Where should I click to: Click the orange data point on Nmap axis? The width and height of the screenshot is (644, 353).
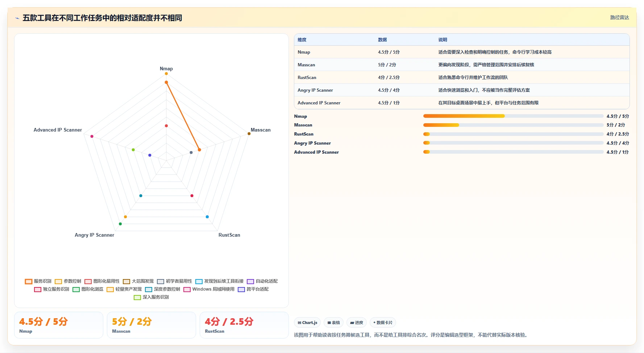[x=166, y=82]
